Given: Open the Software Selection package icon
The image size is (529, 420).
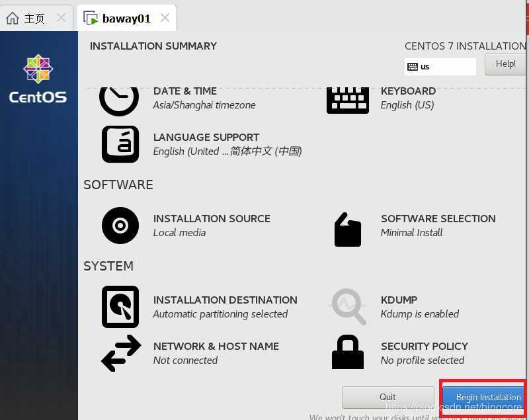Looking at the screenshot, I should pyautogui.click(x=348, y=230).
